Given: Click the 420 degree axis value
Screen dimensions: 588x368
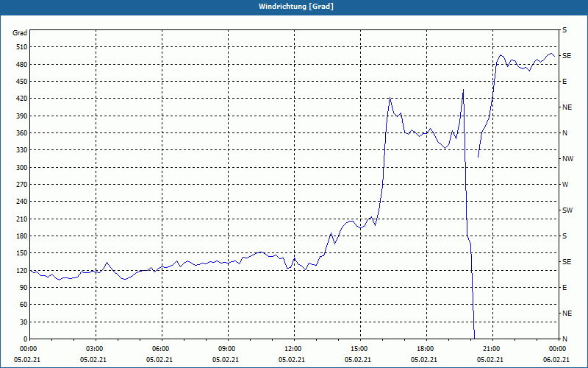Looking at the screenshot, I should [22, 99].
